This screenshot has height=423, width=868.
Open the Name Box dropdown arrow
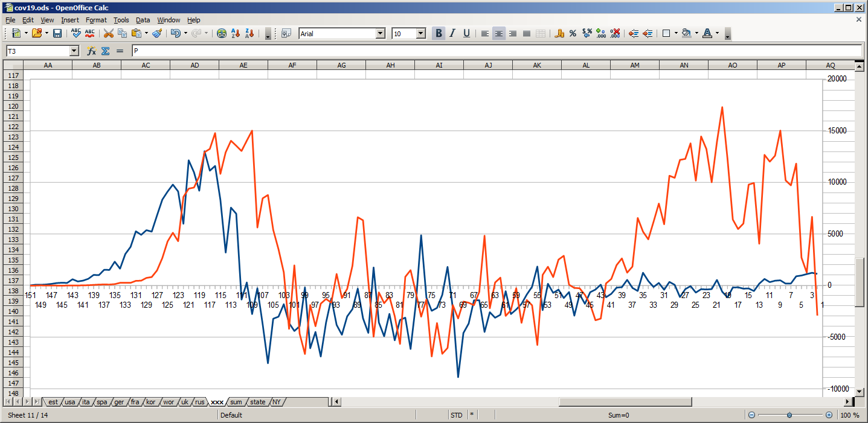coord(74,51)
